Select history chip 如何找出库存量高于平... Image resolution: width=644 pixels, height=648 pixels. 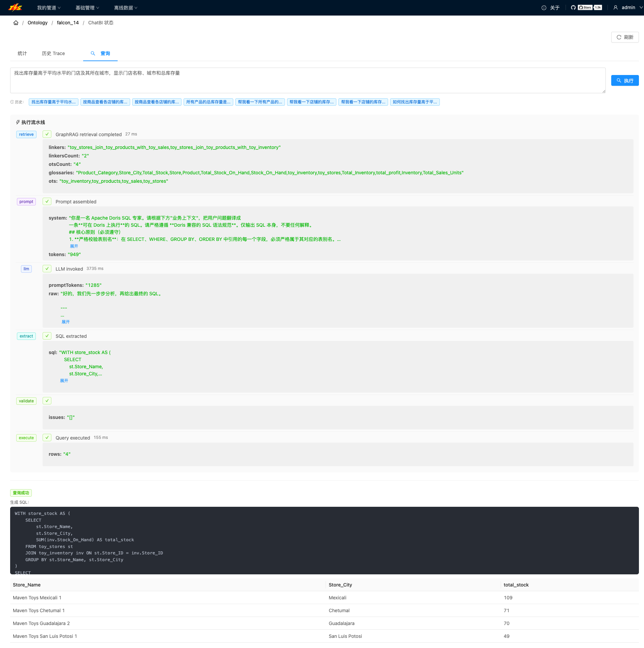[415, 102]
